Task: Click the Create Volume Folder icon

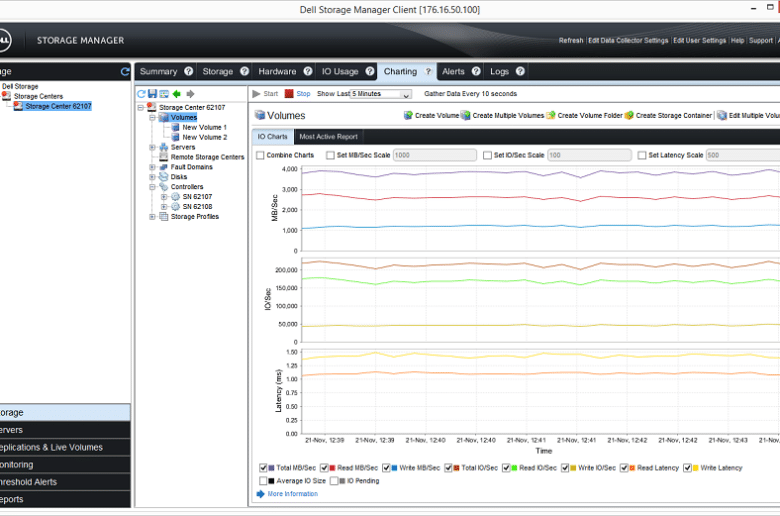Action: coord(551,115)
